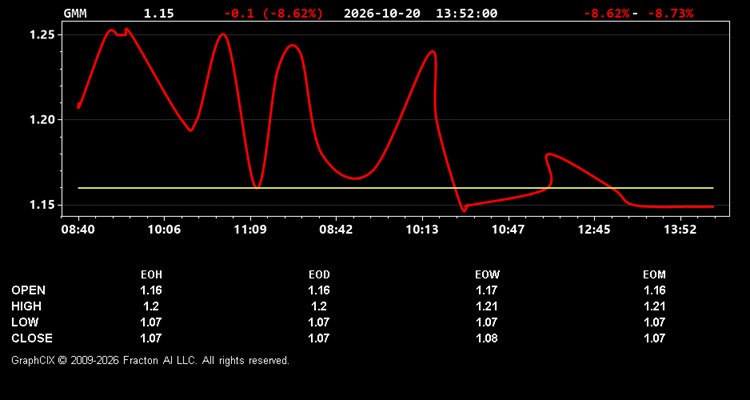The height and width of the screenshot is (400, 750).
Task: Select the EOD OPEN value 1.16
Action: [319, 290]
